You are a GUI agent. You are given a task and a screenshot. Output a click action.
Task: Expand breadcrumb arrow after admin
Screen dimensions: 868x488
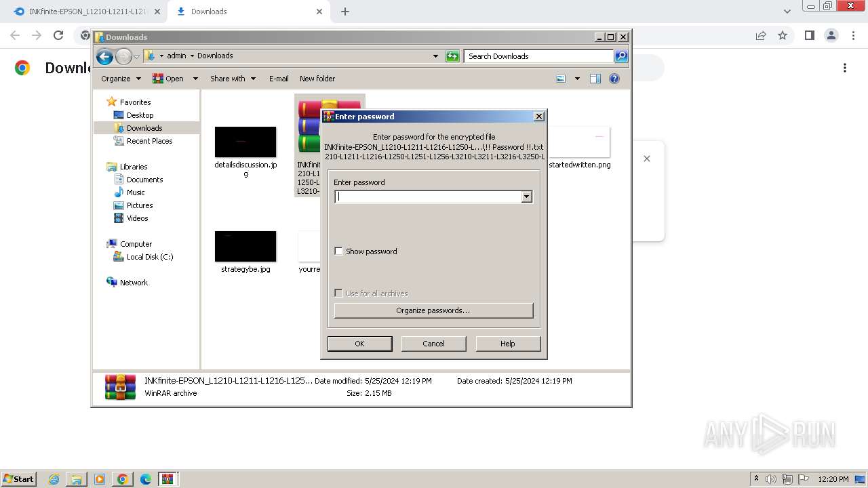192,56
